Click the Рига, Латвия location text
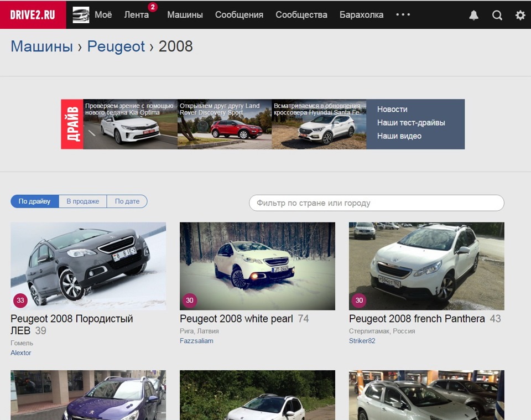The height and width of the screenshot is (420, 531). [x=199, y=331]
